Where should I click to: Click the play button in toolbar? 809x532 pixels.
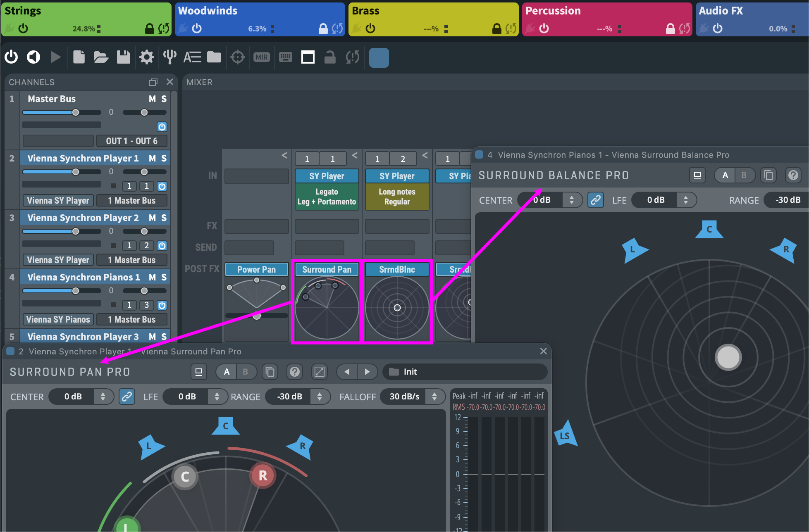point(55,57)
